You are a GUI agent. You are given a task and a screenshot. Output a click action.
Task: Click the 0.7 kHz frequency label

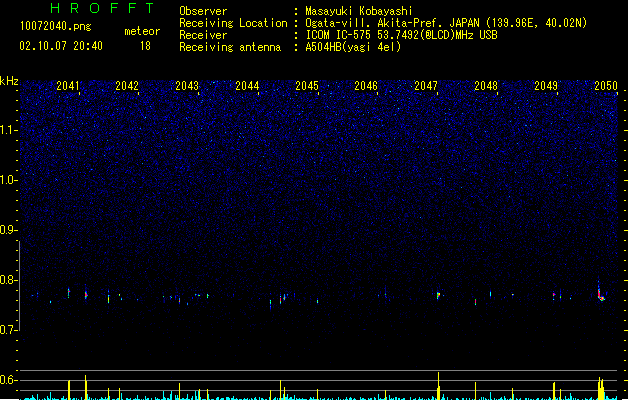tap(9, 330)
